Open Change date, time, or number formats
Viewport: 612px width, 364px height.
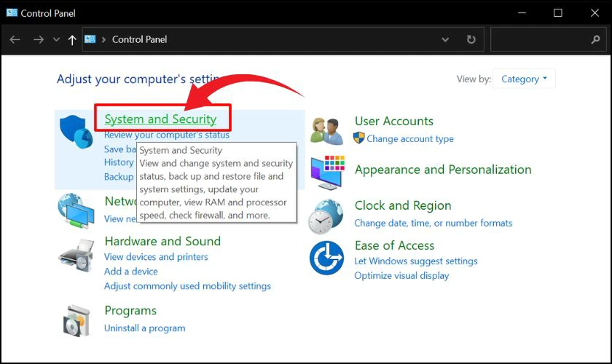433,223
